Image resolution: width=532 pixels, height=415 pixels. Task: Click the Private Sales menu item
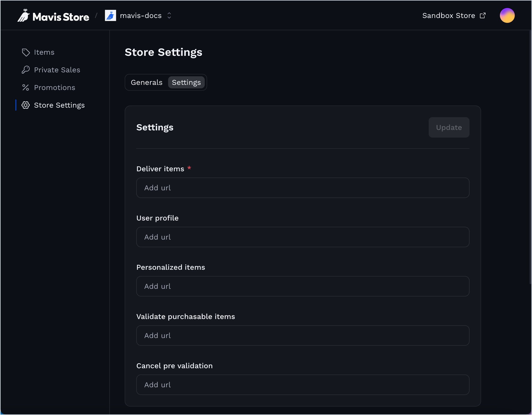click(x=57, y=70)
